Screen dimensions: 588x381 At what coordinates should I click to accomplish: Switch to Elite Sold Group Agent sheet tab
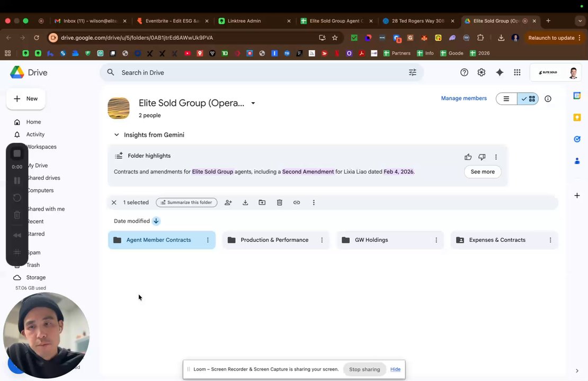click(337, 21)
